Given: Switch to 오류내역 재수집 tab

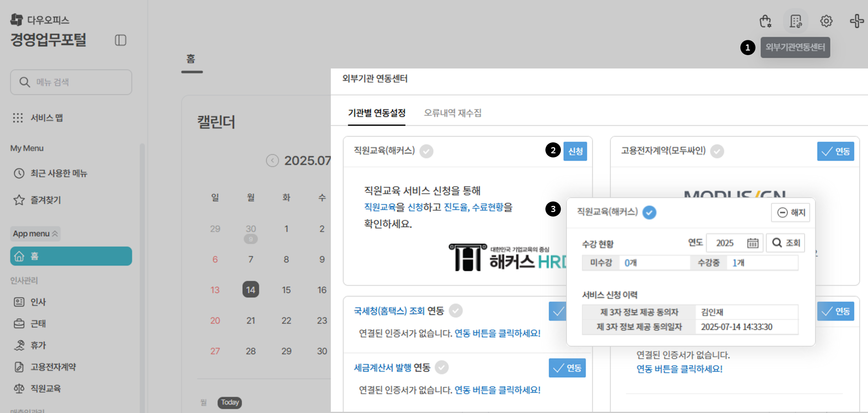Looking at the screenshot, I should pyautogui.click(x=452, y=113).
